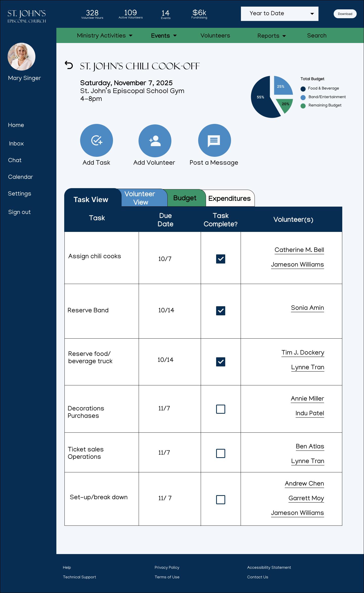Switch to the Expenditures tab
This screenshot has height=593, width=364.
[x=230, y=199]
